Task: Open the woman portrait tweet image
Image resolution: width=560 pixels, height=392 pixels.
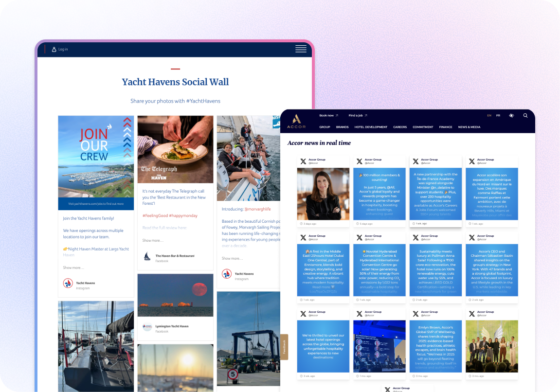Action: coord(323,194)
